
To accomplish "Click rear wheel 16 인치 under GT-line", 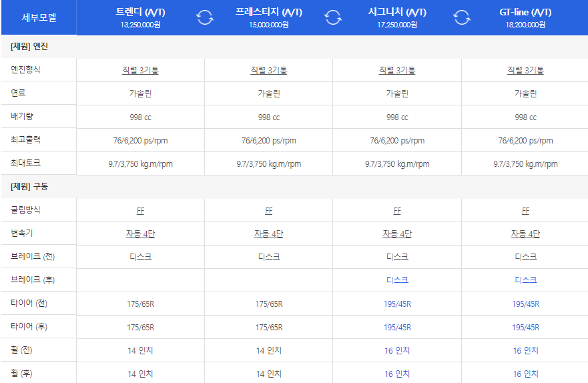I will [x=525, y=374].
